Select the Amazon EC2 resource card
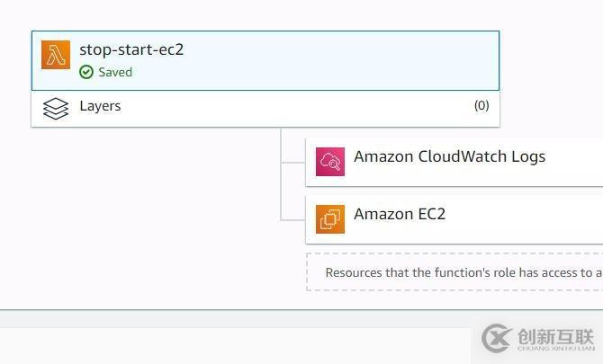 [x=454, y=219]
